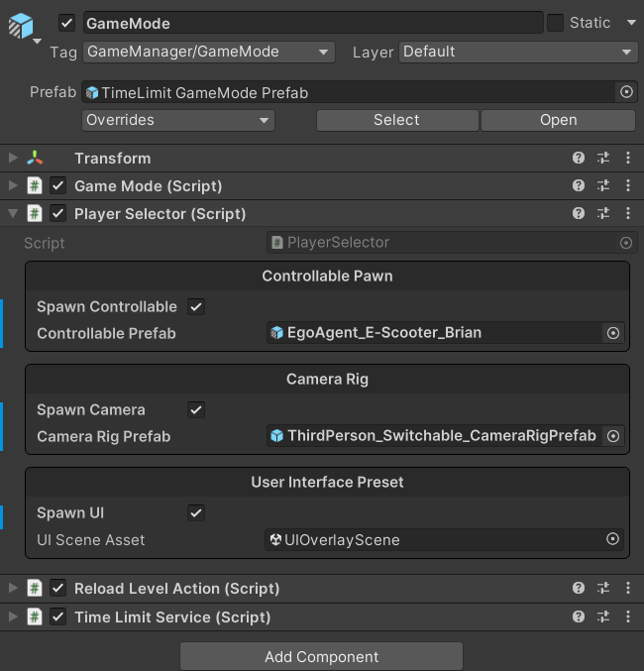Open object picker for Camera Rig Prefab
Image resolution: width=644 pixels, height=671 pixels.
pos(612,436)
